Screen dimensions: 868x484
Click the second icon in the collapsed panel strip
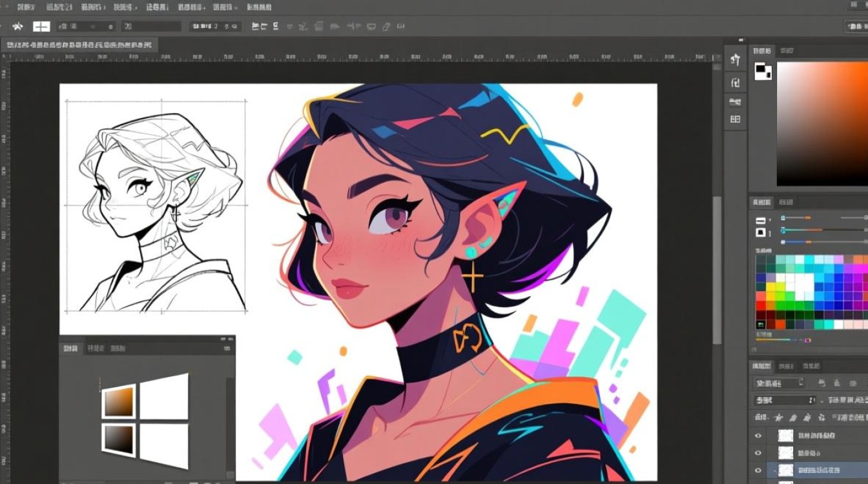(735, 82)
